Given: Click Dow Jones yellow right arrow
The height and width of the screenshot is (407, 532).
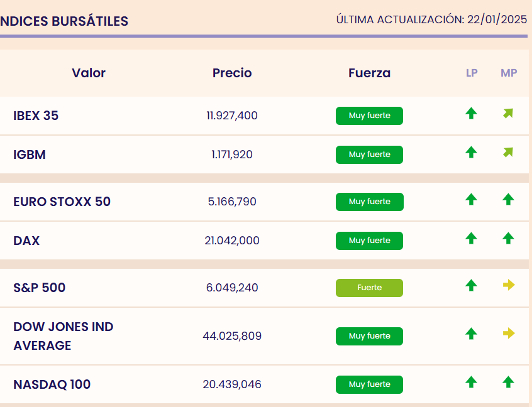Looking at the screenshot, I should click(509, 334).
